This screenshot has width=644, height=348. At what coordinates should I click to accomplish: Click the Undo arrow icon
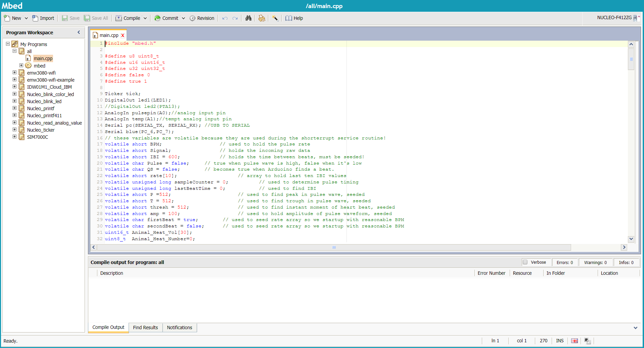225,18
